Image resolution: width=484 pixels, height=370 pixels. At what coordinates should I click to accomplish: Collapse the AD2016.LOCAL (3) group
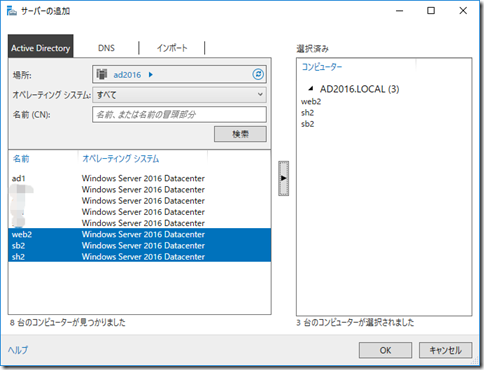(x=311, y=88)
